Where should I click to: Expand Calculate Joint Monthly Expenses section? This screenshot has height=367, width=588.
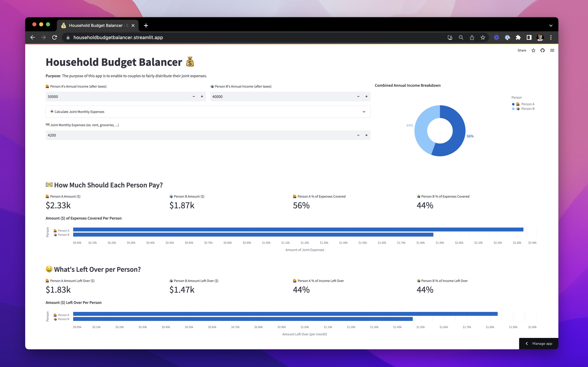click(x=208, y=112)
